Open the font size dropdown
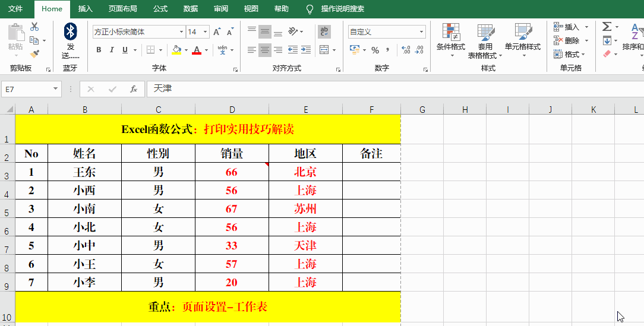Screen dimensions: 644x326 205,32
